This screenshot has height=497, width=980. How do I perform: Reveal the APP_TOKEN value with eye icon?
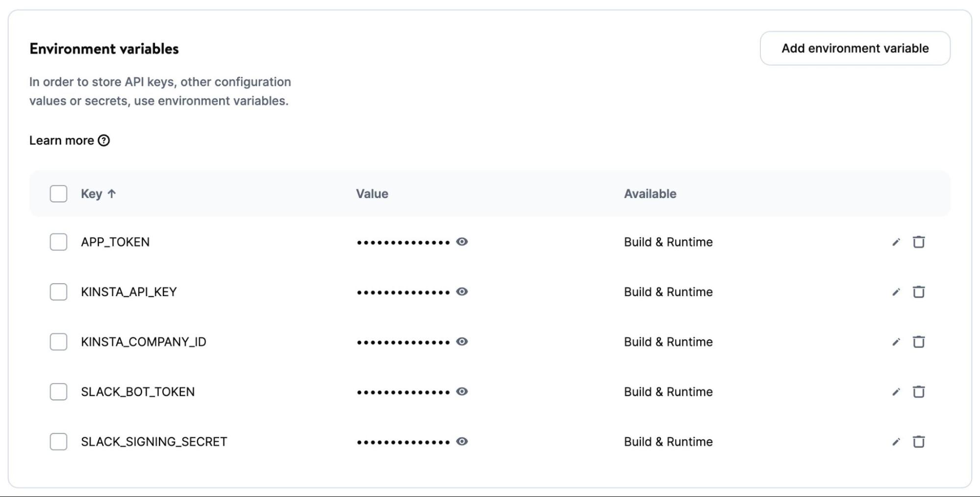(462, 242)
